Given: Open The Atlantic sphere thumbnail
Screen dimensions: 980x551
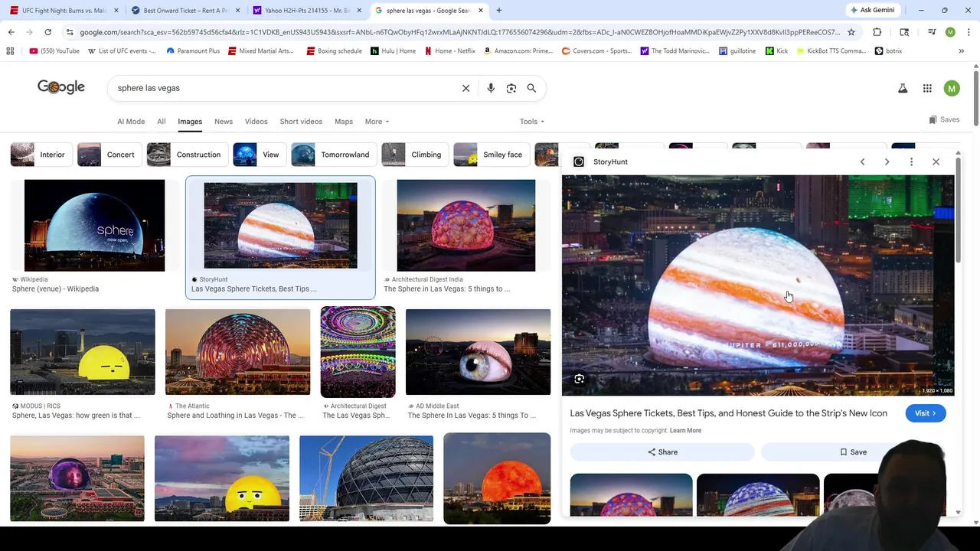Looking at the screenshot, I should coord(237,352).
